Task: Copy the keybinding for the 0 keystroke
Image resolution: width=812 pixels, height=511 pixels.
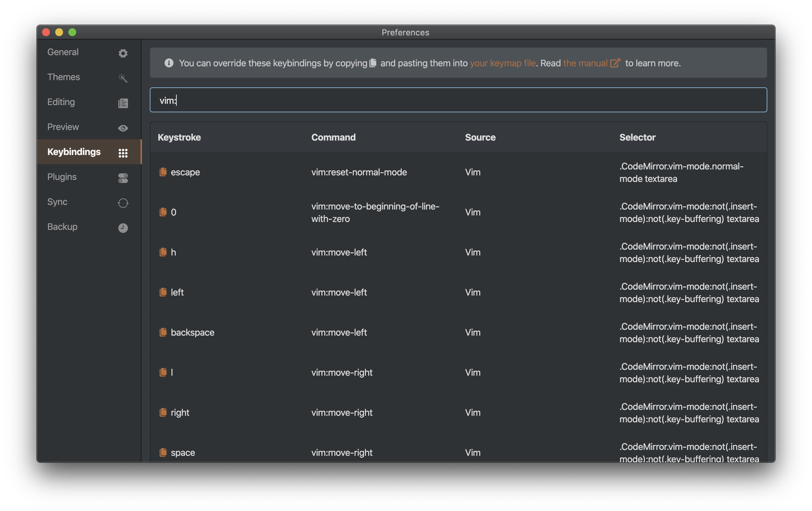Action: pyautogui.click(x=163, y=212)
